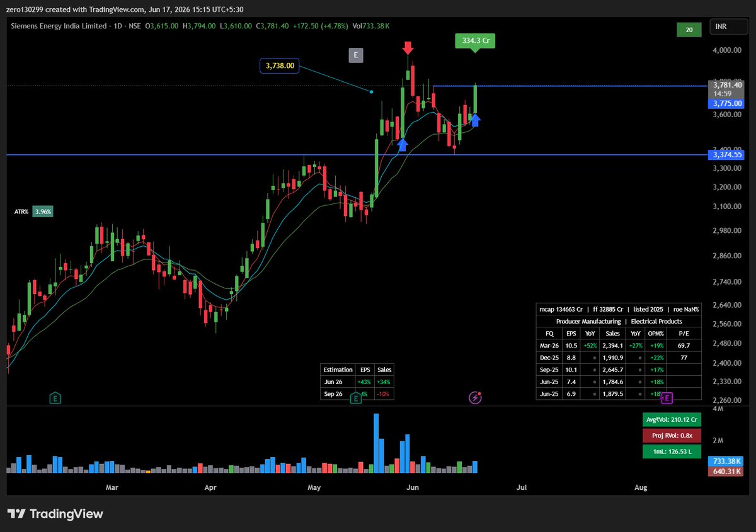Click the 2,980.00 price axis label
756x532 pixels.
point(728,230)
